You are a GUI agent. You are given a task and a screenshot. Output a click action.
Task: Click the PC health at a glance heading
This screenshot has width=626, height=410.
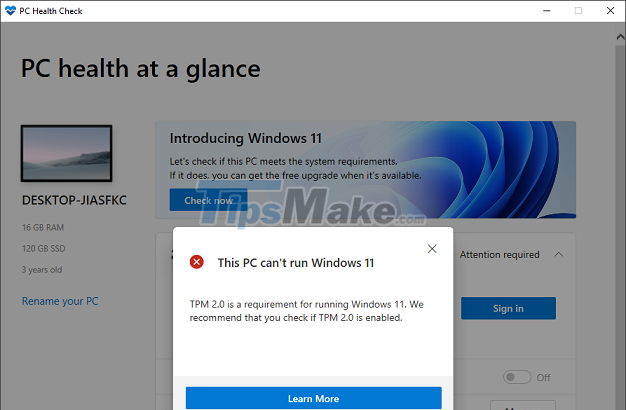(x=141, y=69)
